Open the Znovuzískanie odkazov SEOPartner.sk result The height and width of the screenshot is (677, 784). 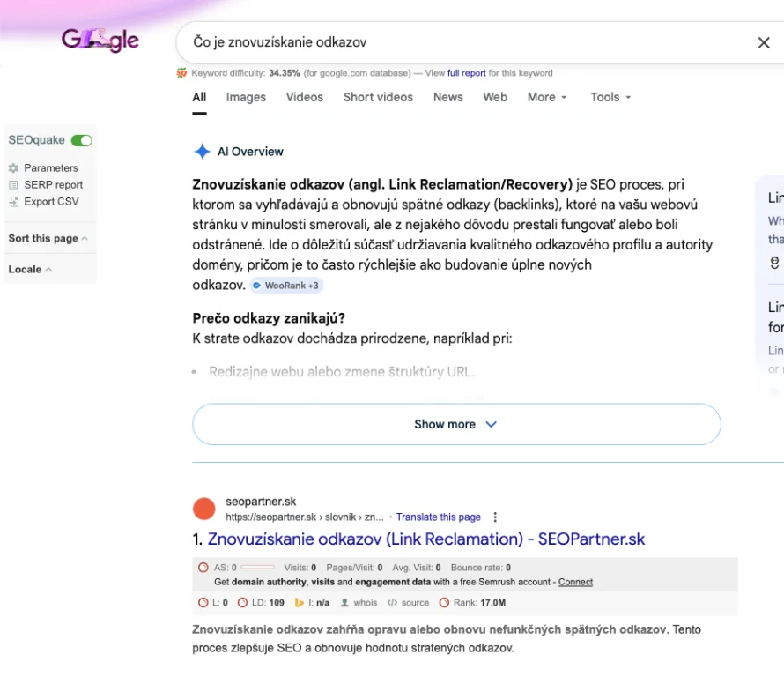[x=426, y=539]
